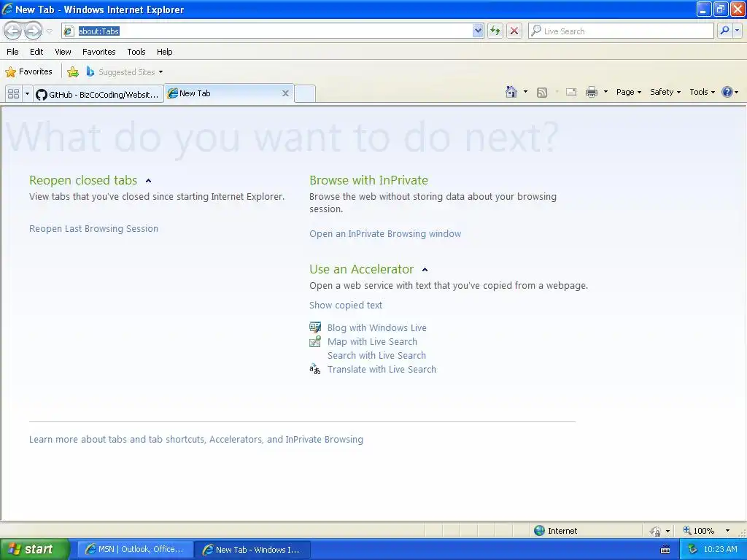Open zoom level dropdown arrow
Image resolution: width=747 pixels, height=560 pixels.
tap(727, 531)
